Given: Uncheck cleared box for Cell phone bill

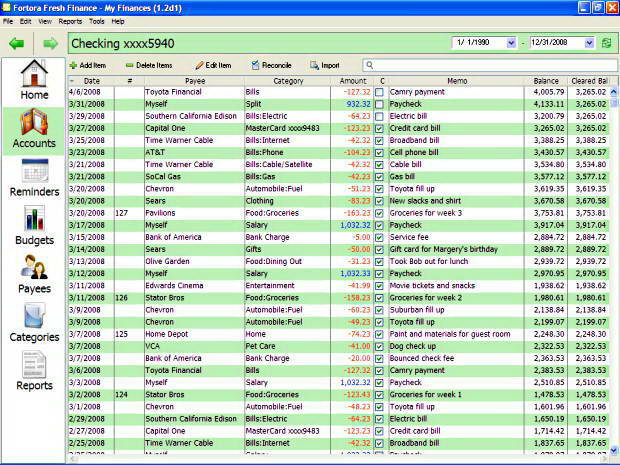Looking at the screenshot, I should pos(379,152).
